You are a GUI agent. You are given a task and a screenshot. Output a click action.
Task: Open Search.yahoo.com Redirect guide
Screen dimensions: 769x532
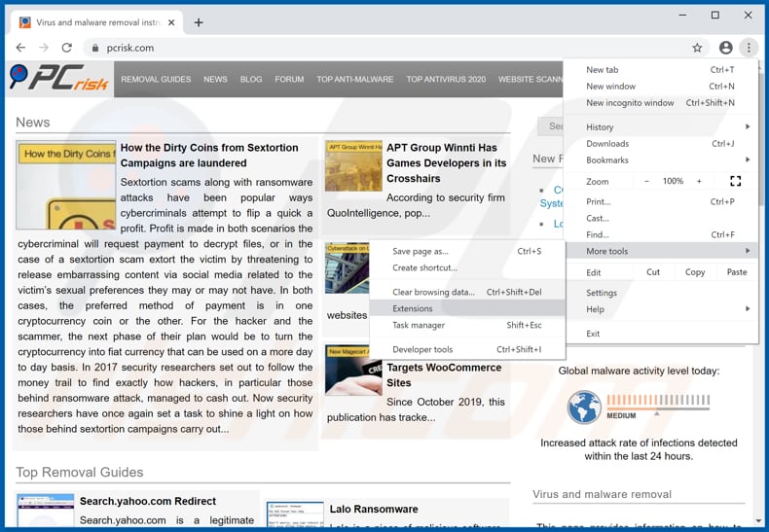(148, 501)
